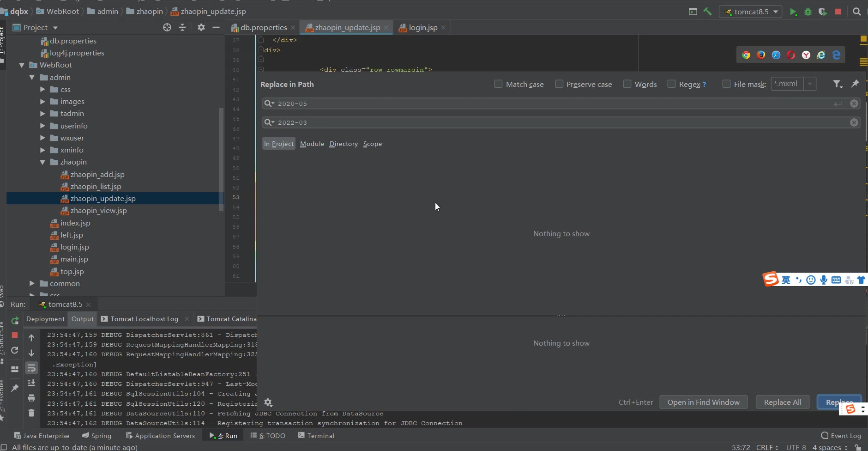Screen dimensions: 868x451
Task: Click the replacement text field containing 2022-03
Action: (554, 123)
